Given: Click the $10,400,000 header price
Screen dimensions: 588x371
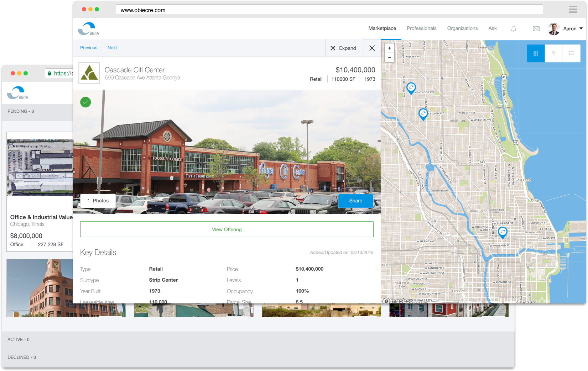Looking at the screenshot, I should pyautogui.click(x=355, y=70).
